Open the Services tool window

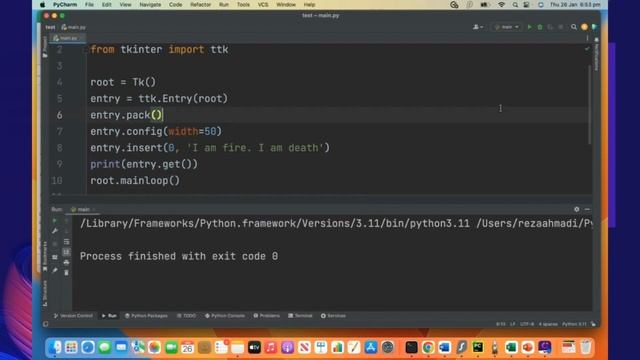(x=333, y=316)
